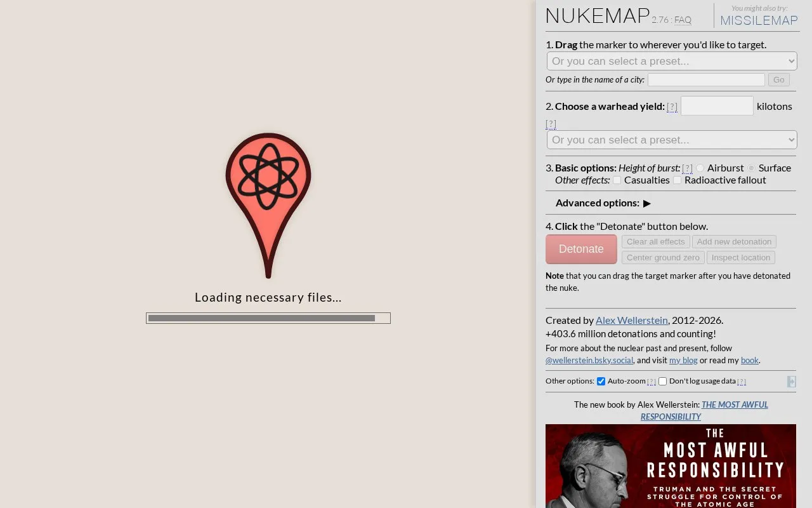Image resolution: width=812 pixels, height=508 pixels.
Task: Click the red Detonate button
Action: click(581, 249)
